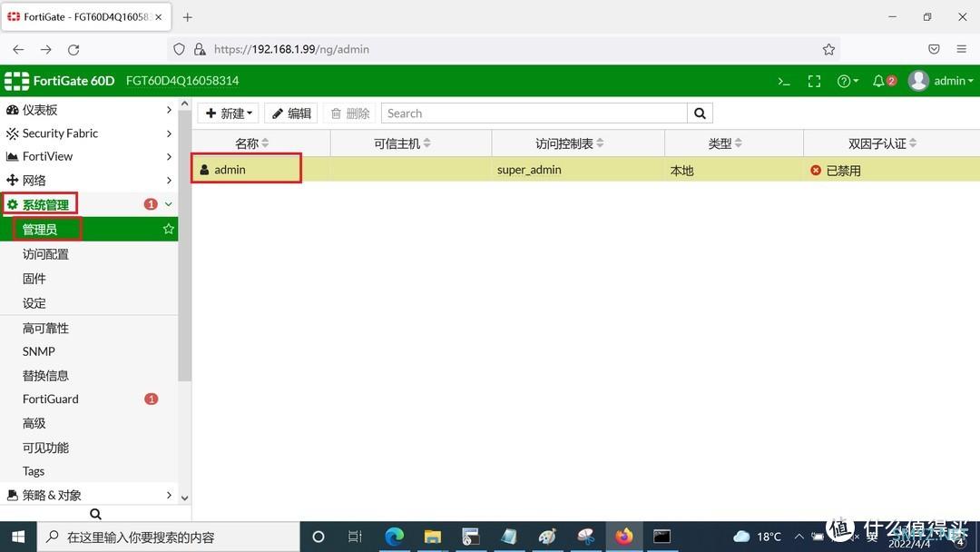Click sidebar scrollbar down arrow

point(184,498)
